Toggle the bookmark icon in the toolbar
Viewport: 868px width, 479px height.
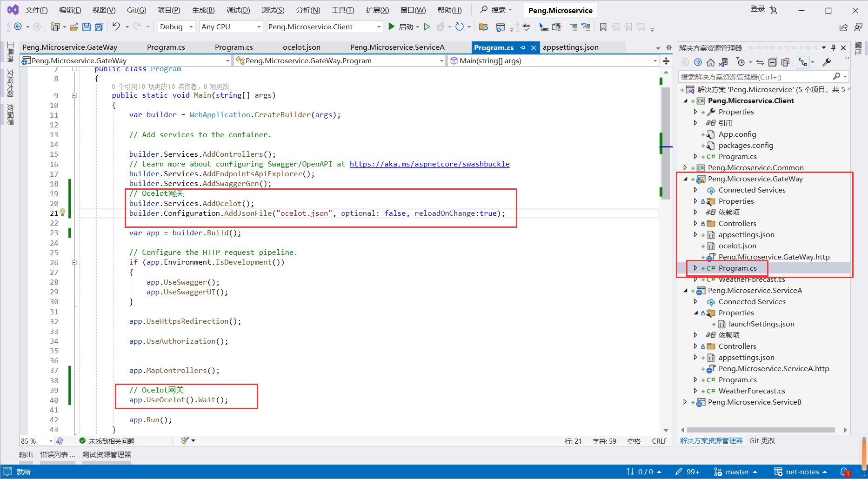click(603, 27)
